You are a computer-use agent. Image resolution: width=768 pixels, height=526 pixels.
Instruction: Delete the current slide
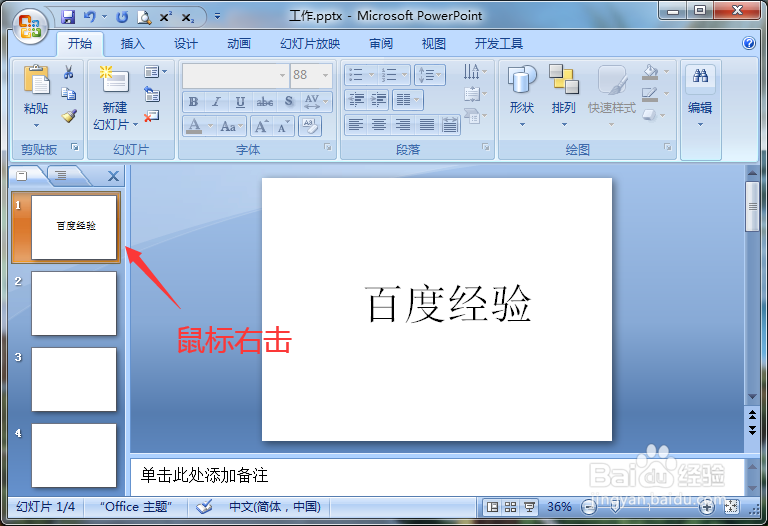(152, 116)
